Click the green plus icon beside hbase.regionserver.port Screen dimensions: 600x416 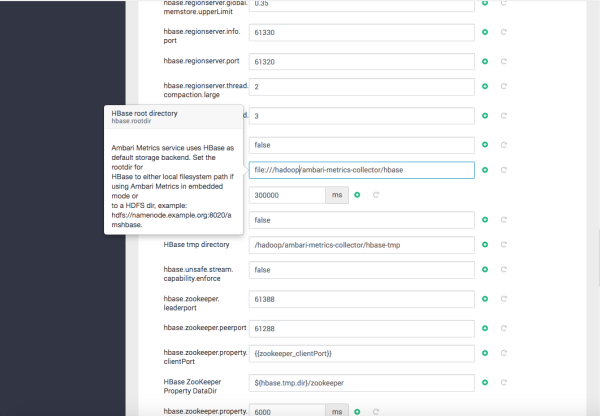tap(485, 61)
